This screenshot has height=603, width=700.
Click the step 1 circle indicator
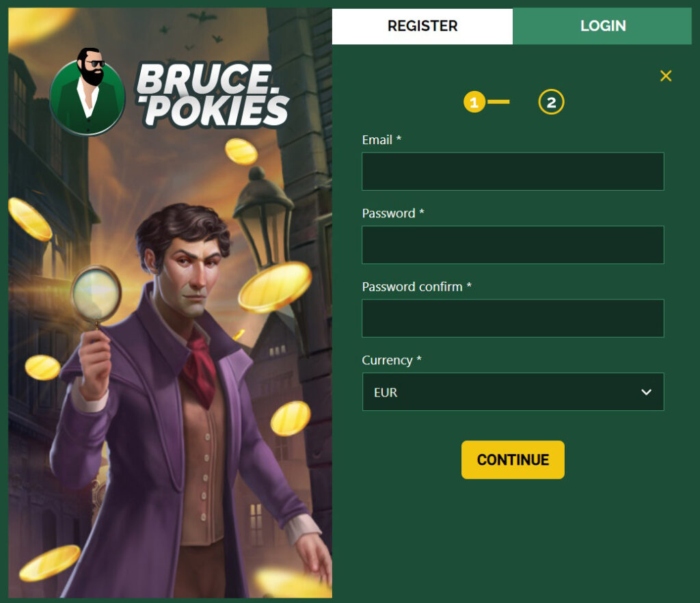[x=474, y=103]
